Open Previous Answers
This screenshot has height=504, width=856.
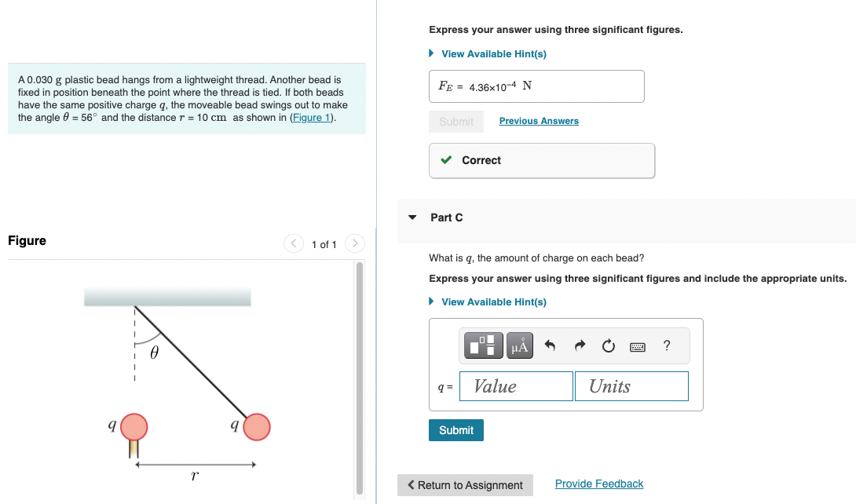pos(539,121)
